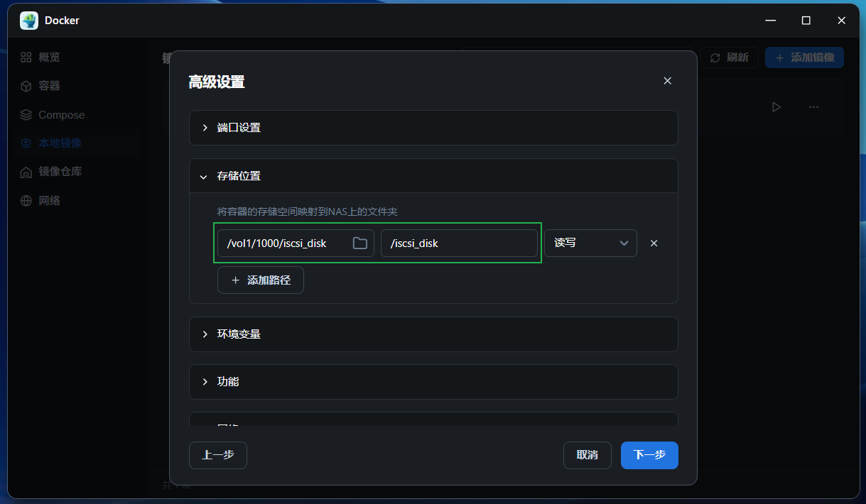The height and width of the screenshot is (504, 866).
Task: Click the folder browse icon in path field
Action: [360, 243]
